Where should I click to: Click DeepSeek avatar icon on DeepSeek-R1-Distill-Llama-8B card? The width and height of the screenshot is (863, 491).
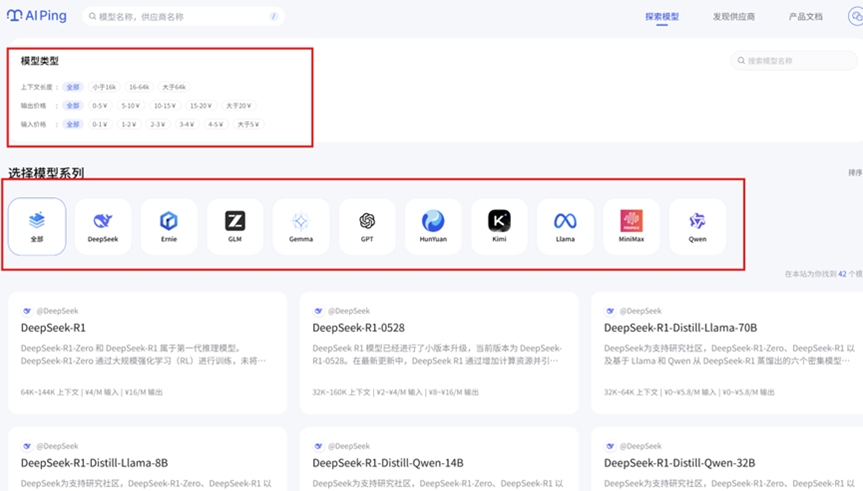pyautogui.click(x=27, y=446)
